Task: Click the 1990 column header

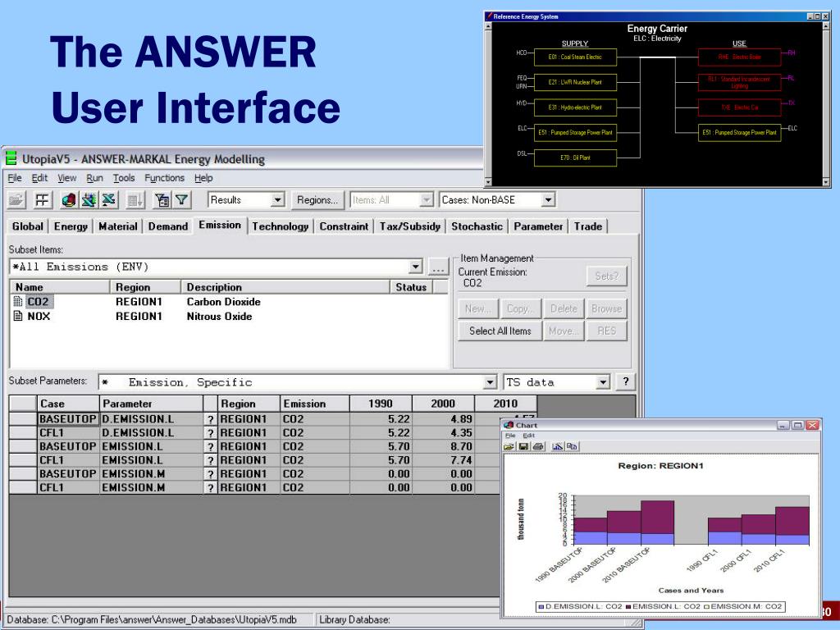Action: pyautogui.click(x=381, y=404)
